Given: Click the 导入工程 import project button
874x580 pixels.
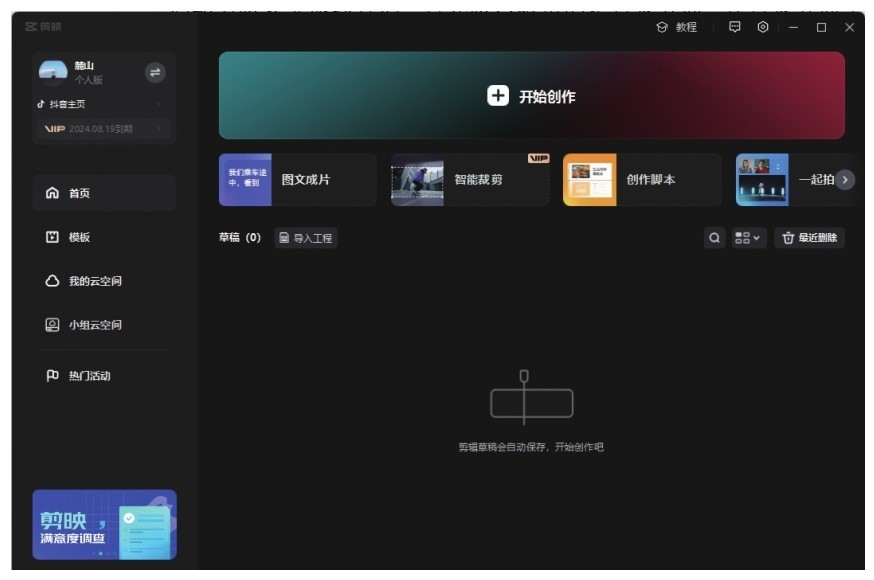Looking at the screenshot, I should 306,238.
